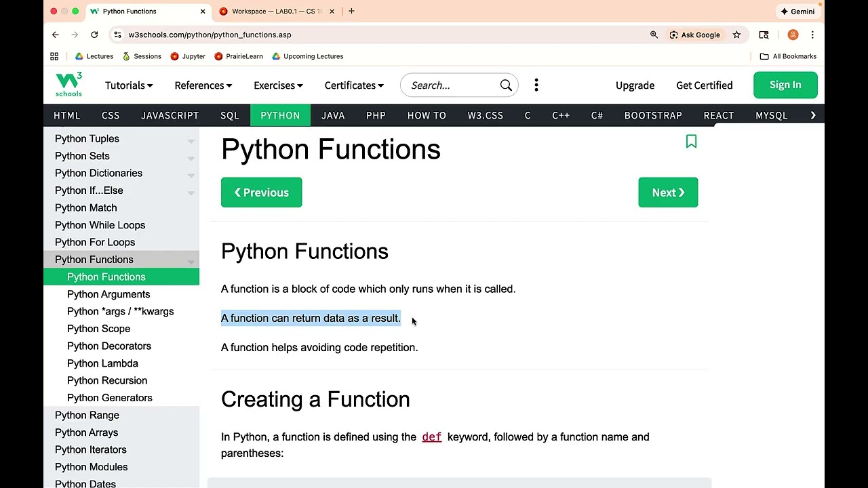868x488 pixels.
Task: Expand the Exercises dropdown
Action: [278, 85]
